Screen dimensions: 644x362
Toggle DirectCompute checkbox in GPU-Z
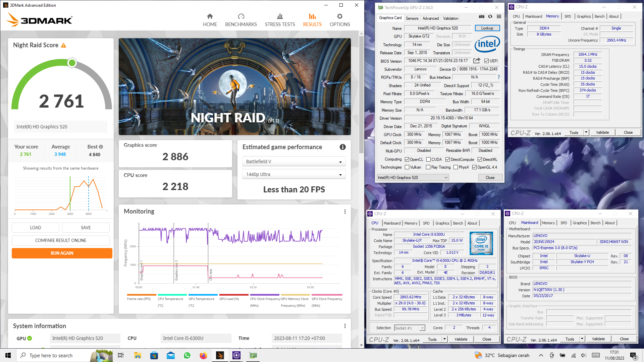coord(447,160)
